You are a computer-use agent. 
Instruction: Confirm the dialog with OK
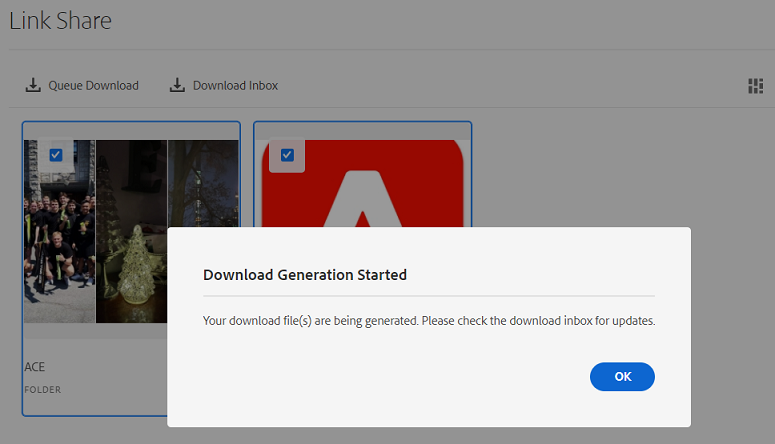[622, 377]
